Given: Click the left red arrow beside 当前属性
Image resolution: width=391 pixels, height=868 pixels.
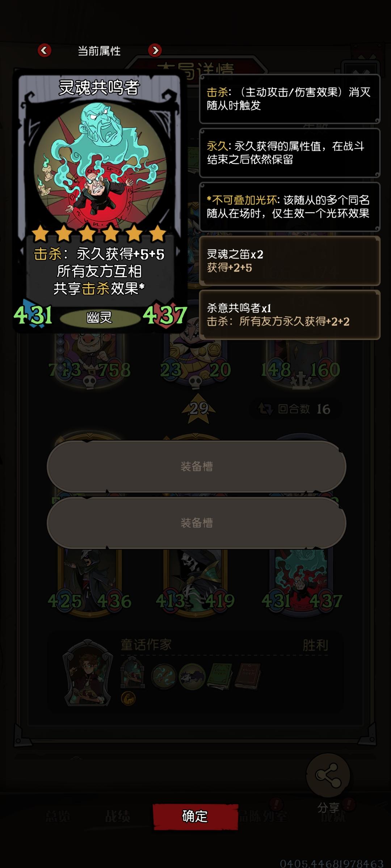Looking at the screenshot, I should [44, 50].
